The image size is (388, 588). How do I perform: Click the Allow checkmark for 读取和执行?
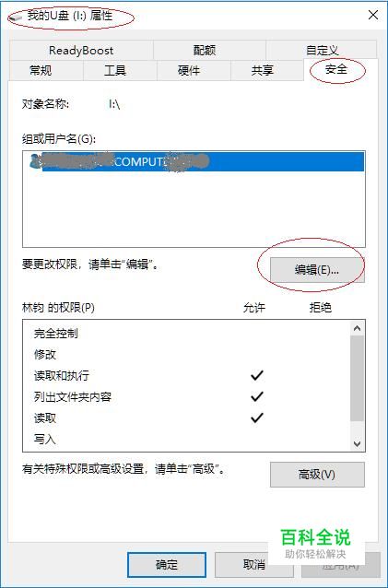(x=257, y=375)
